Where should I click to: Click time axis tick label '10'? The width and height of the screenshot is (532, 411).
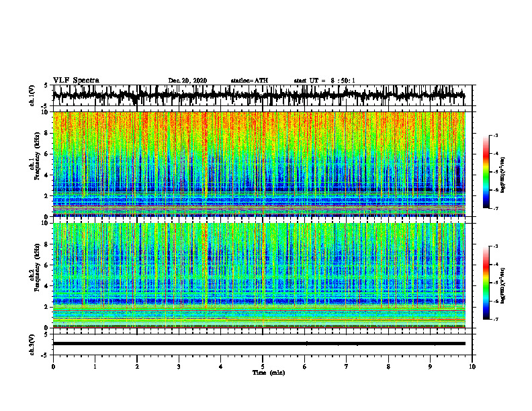pyautogui.click(x=472, y=367)
